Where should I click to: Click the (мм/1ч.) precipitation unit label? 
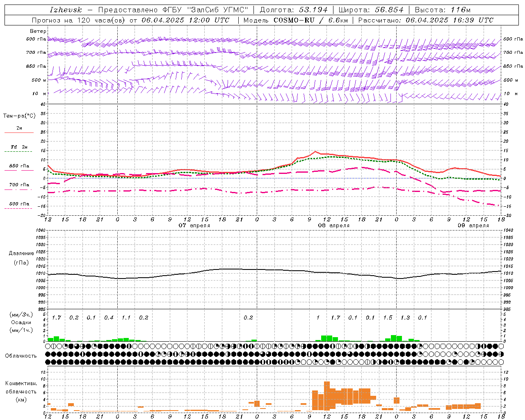[x=21, y=330]
